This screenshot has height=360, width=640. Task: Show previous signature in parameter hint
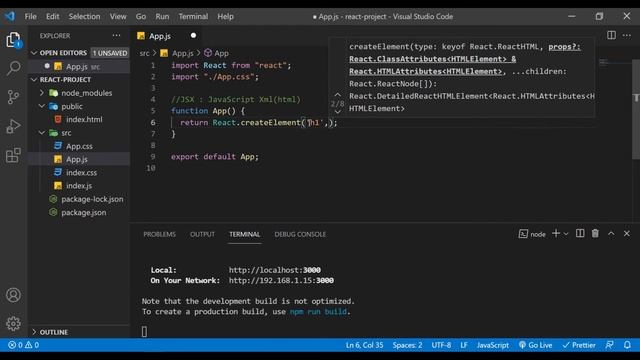point(338,95)
